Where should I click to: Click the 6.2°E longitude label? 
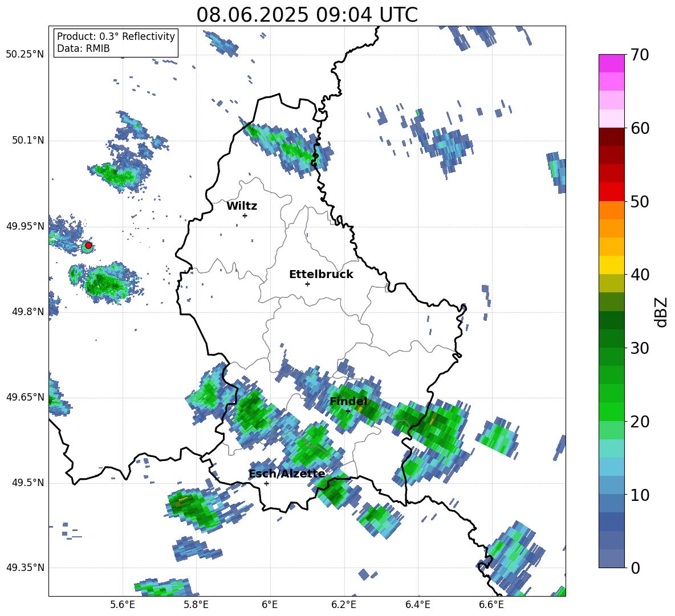tap(344, 605)
